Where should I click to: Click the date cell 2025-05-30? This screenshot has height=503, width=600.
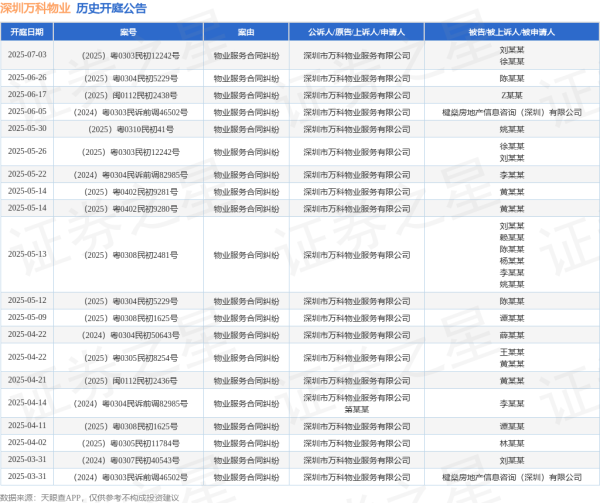click(27, 128)
